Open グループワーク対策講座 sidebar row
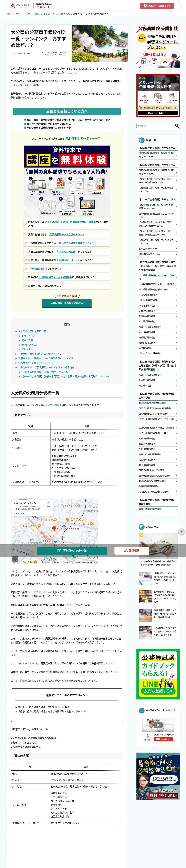The height and width of the screenshot is (868, 186). [158, 353]
